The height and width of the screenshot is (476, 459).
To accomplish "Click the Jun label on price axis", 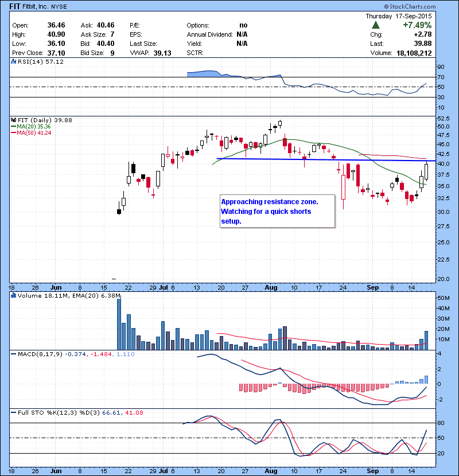I will click(56, 287).
